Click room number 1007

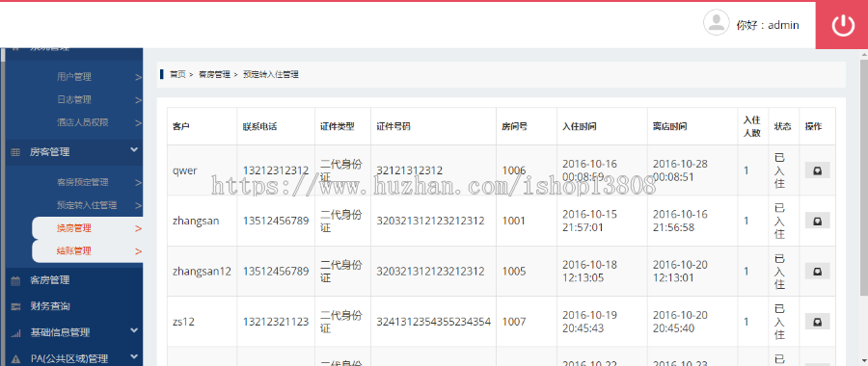pos(514,322)
